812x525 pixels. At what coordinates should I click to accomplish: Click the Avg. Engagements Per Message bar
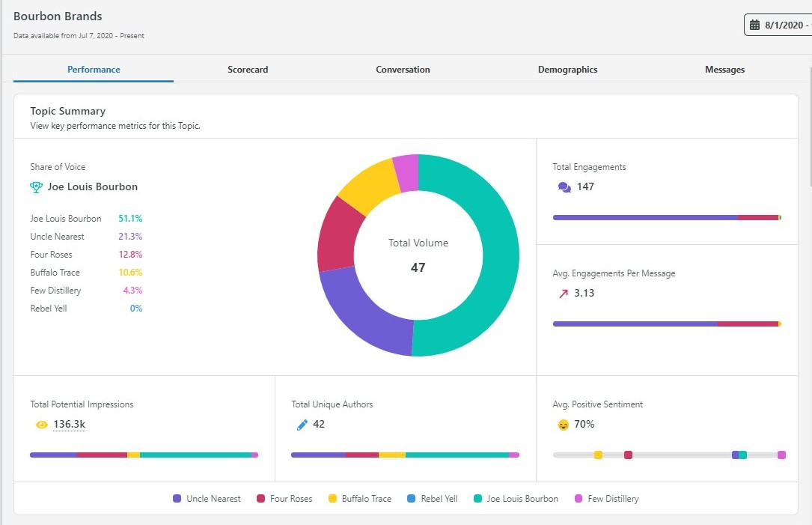[667, 324]
